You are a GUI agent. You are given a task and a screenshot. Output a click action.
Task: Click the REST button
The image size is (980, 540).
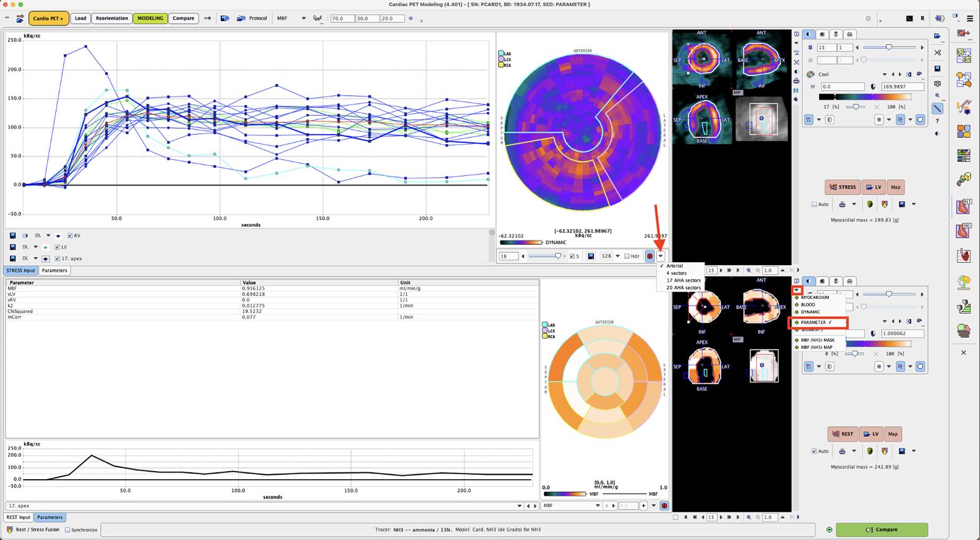[x=842, y=434]
